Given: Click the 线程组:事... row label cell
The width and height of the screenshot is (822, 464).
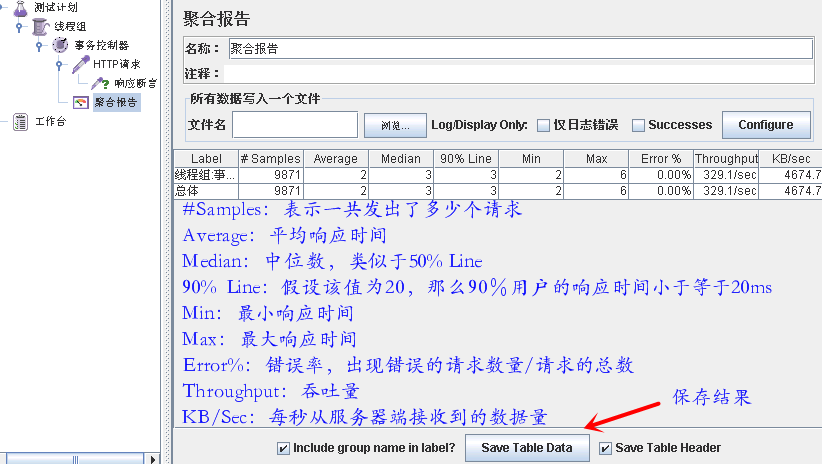Looking at the screenshot, I should [206, 175].
